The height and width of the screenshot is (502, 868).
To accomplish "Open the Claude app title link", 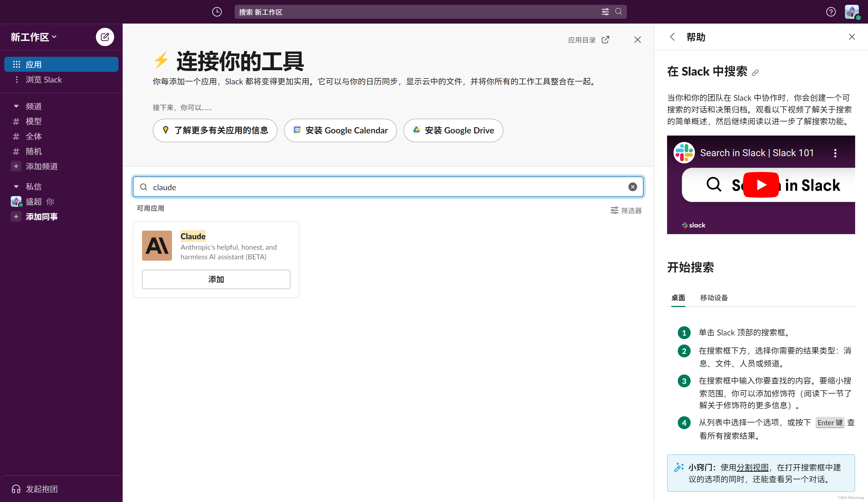I will pyautogui.click(x=193, y=236).
